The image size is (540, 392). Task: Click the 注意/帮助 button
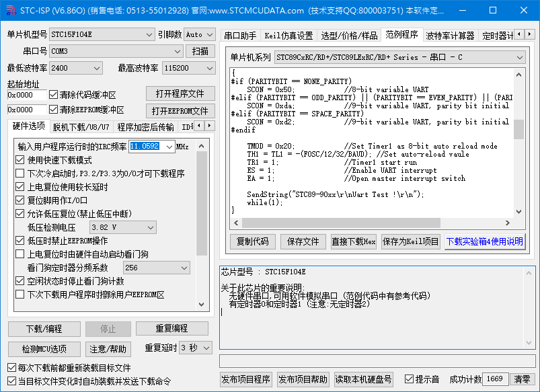(x=108, y=349)
